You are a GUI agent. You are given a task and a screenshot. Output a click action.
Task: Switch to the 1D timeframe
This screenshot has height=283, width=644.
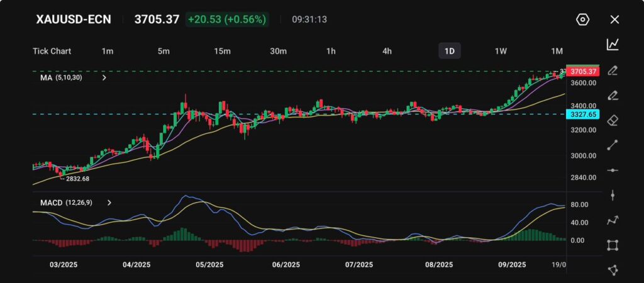coord(449,51)
